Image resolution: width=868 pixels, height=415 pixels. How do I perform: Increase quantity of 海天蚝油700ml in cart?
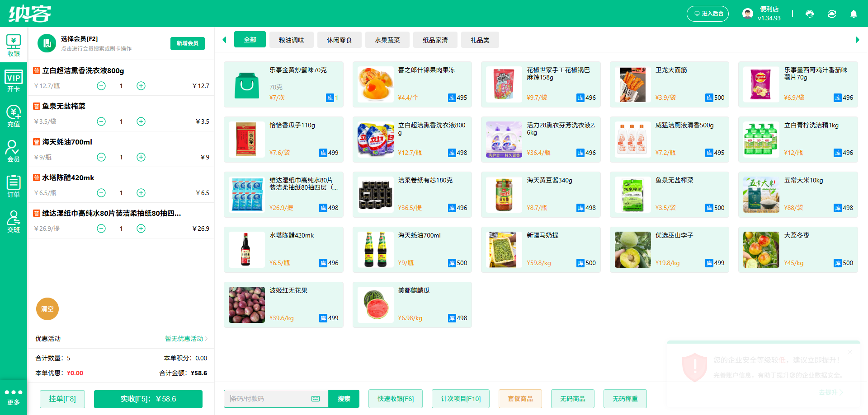(141, 157)
